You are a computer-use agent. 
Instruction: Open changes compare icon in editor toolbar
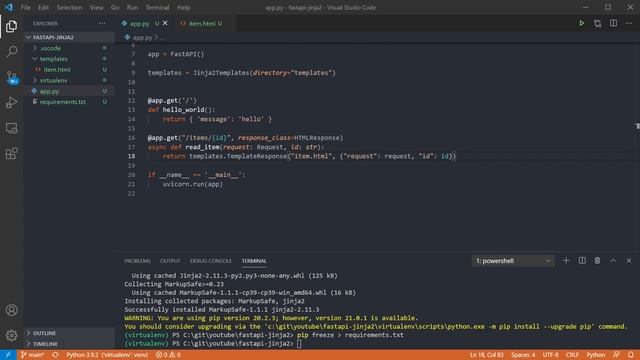(x=598, y=23)
